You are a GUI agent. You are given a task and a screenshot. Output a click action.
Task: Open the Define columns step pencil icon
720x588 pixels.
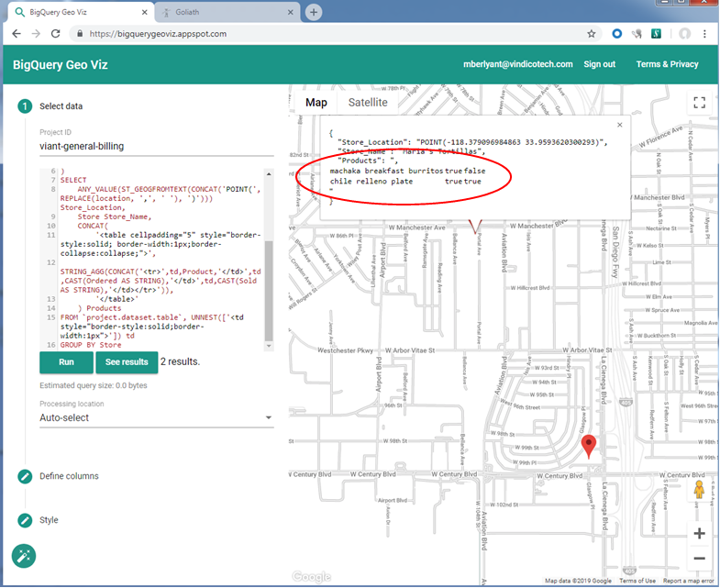coord(25,476)
